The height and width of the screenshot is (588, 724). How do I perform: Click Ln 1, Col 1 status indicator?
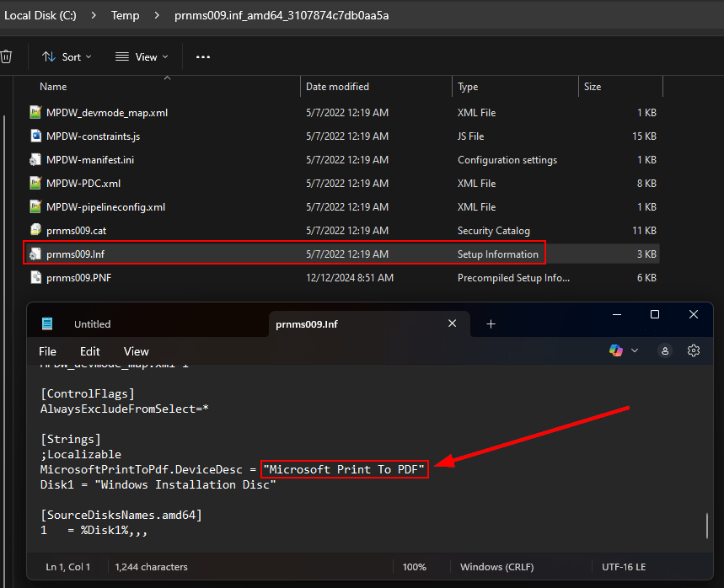pos(68,567)
